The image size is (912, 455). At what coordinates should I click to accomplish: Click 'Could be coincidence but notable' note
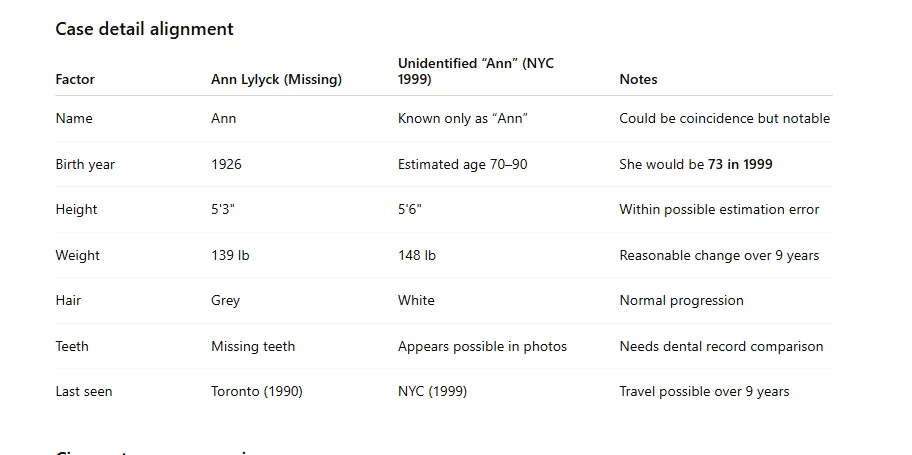tap(724, 118)
